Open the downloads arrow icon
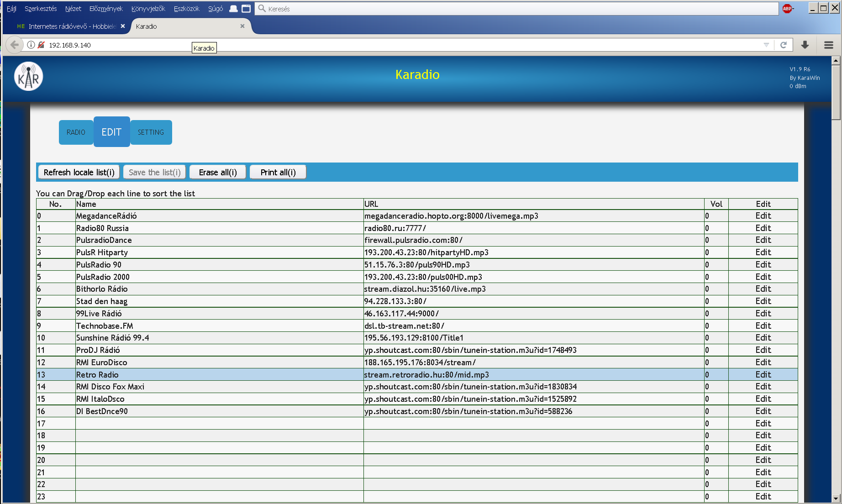Image resolution: width=842 pixels, height=504 pixels. [805, 45]
